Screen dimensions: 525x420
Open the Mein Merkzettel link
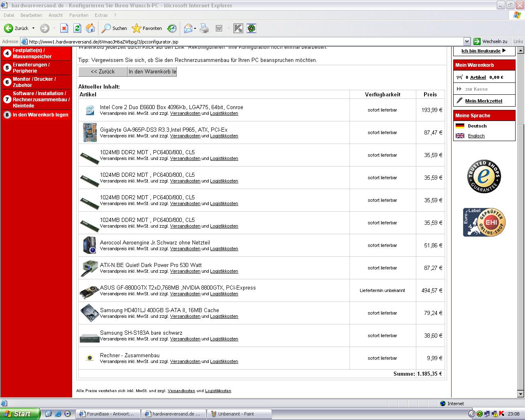(484, 101)
